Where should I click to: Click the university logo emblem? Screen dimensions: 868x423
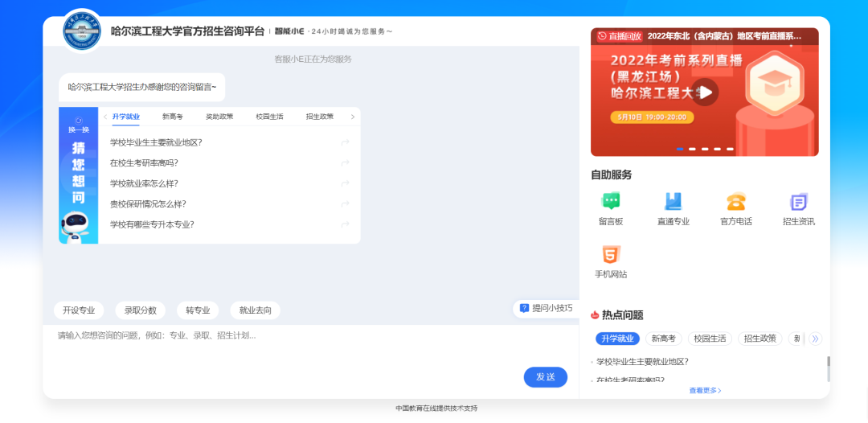tap(81, 31)
